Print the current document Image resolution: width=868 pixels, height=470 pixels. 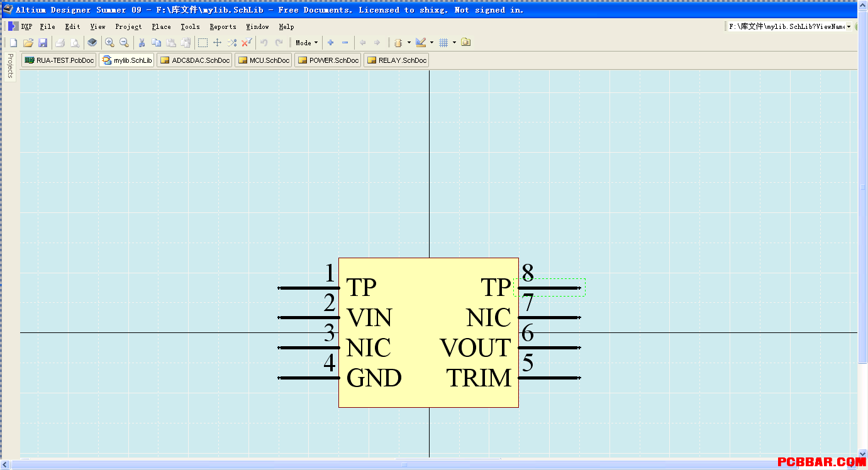click(60, 43)
